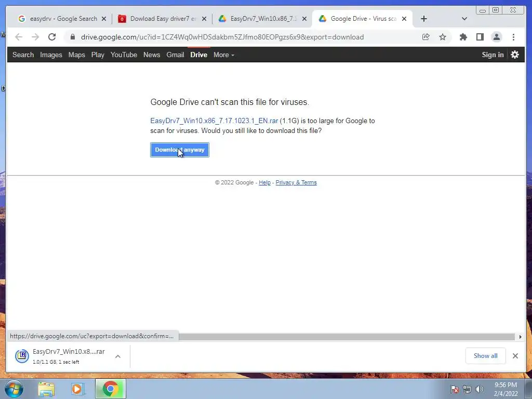Select Drive in Google bar

pos(199,55)
